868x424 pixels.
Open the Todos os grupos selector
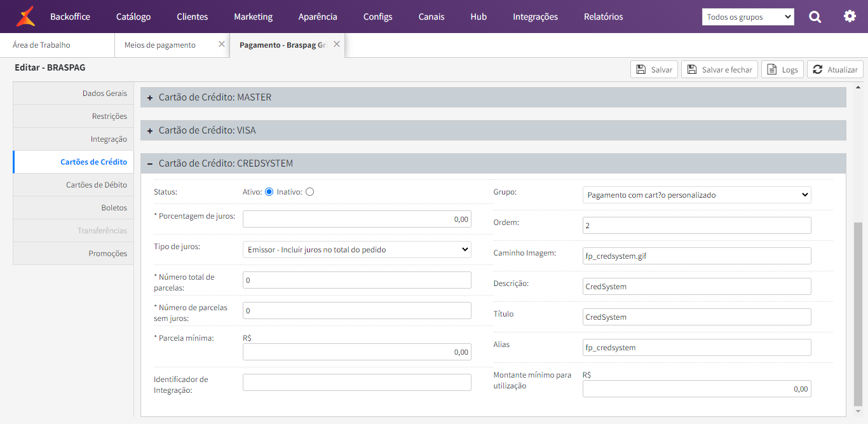748,17
